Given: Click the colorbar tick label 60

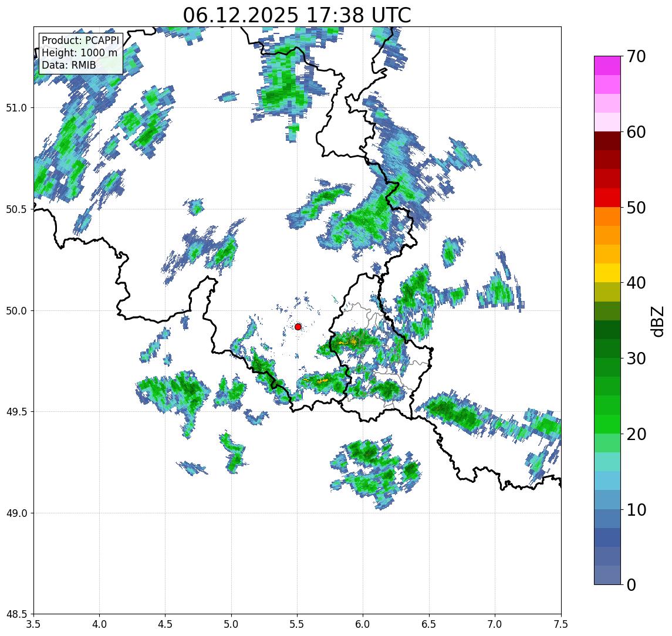Looking at the screenshot, I should 636,132.
